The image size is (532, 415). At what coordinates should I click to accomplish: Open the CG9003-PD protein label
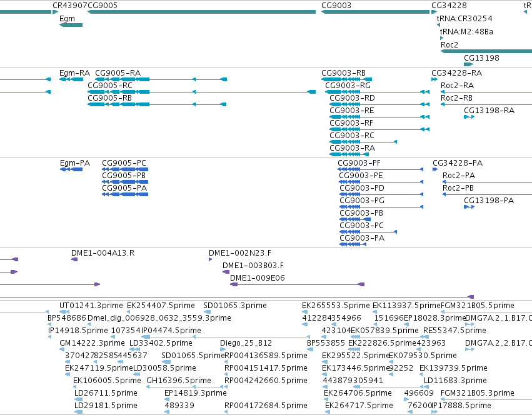click(362, 188)
